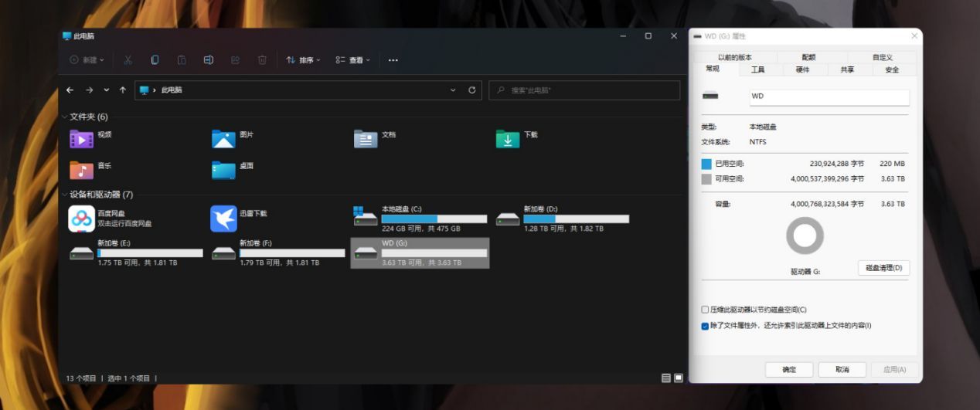Switch to large icons view in status bar
Screen dimensions: 980x410
[x=679, y=378]
